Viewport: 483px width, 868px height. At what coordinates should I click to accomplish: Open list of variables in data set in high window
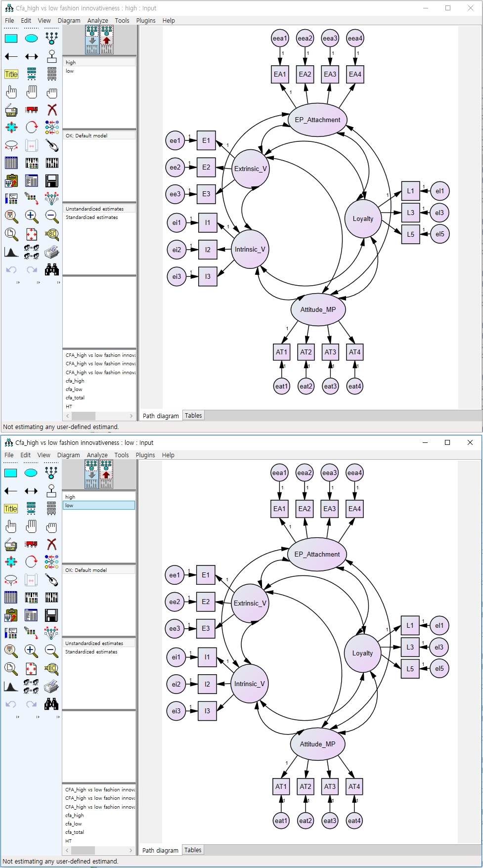coord(51,74)
